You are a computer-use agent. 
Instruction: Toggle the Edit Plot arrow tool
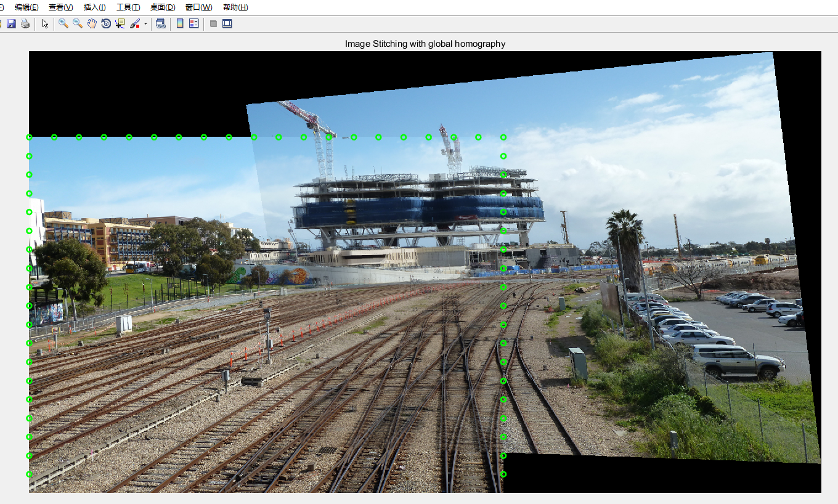44,23
